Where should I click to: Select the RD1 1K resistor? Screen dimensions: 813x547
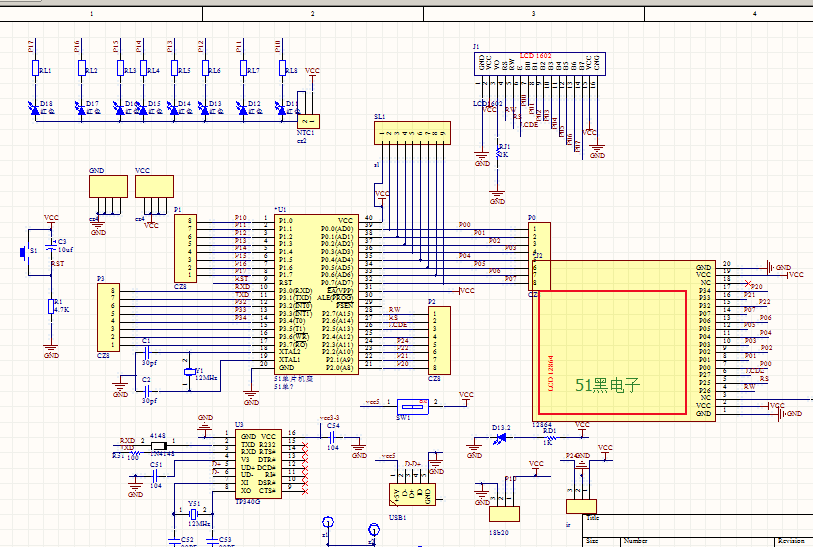point(549,438)
